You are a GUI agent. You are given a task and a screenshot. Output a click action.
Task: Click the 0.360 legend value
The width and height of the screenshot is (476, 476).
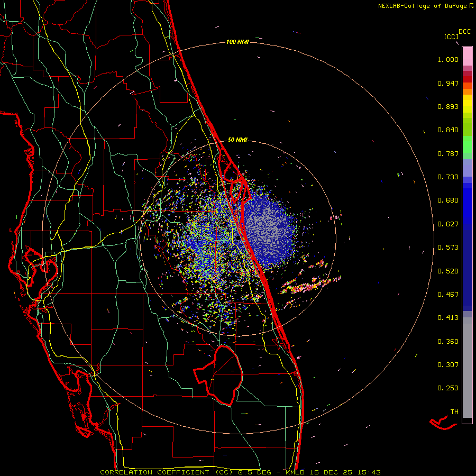click(448, 342)
